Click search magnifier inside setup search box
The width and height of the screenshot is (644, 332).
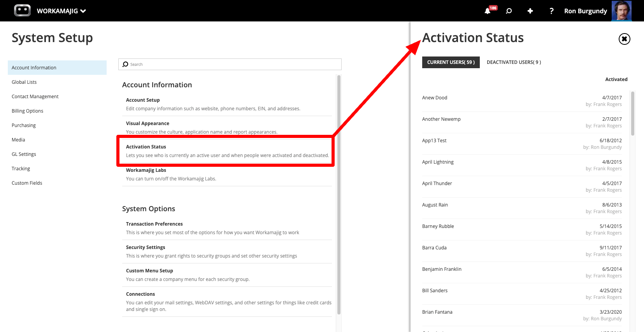pyautogui.click(x=125, y=64)
